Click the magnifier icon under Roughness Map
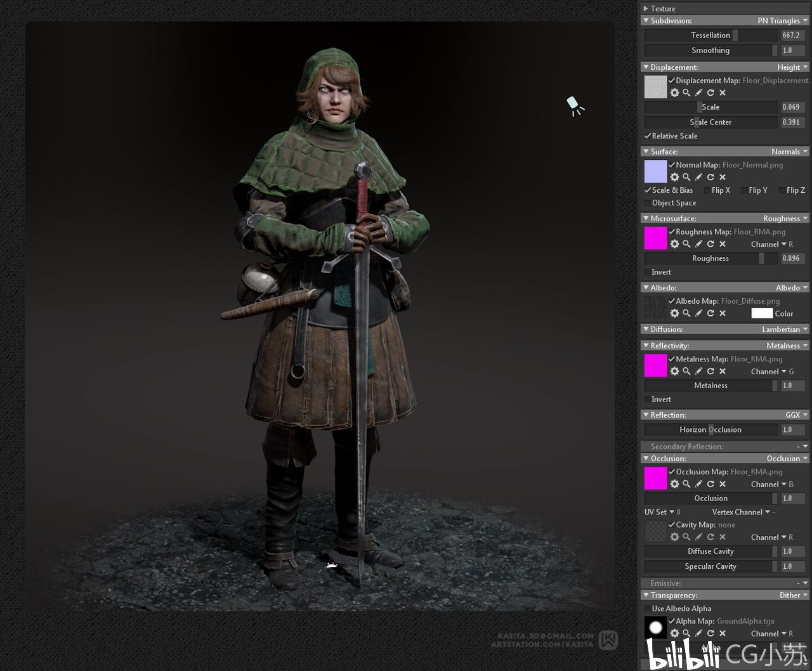This screenshot has height=671, width=812. tap(686, 244)
